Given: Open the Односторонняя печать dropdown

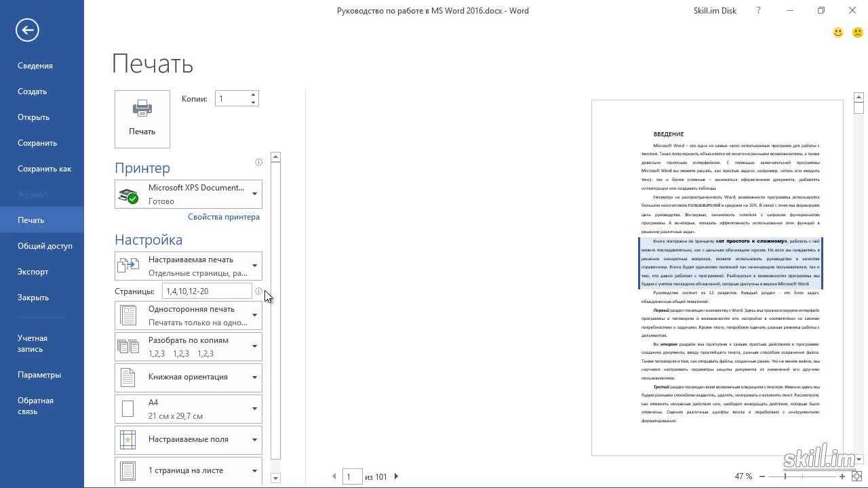Looking at the screenshot, I should (189, 315).
